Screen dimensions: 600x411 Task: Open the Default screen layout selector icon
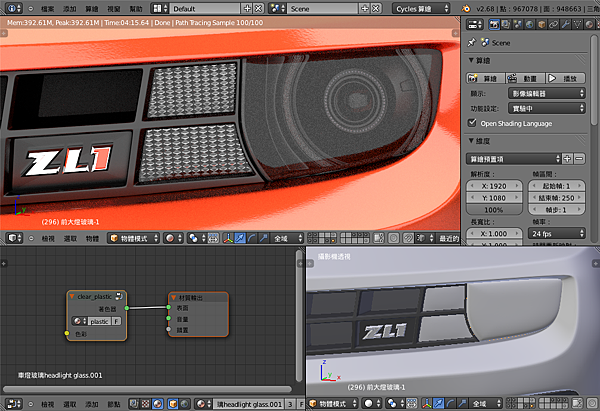click(160, 8)
